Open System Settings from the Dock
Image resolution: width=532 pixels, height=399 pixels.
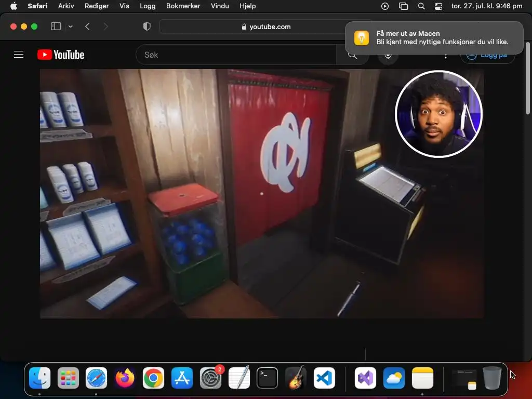pos(210,378)
